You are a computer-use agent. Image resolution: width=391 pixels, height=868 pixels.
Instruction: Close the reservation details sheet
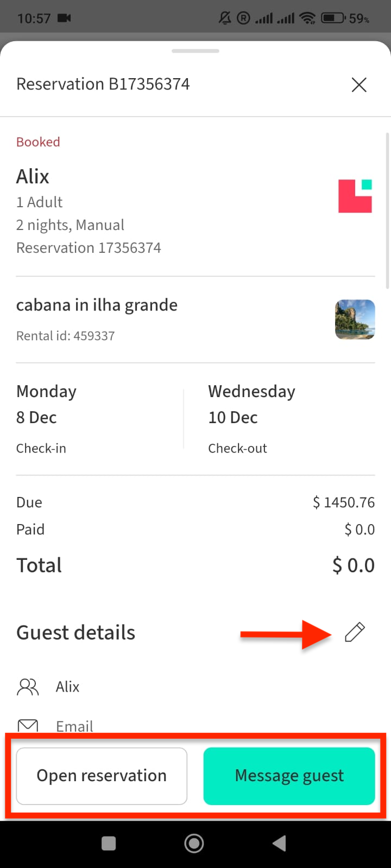click(359, 85)
